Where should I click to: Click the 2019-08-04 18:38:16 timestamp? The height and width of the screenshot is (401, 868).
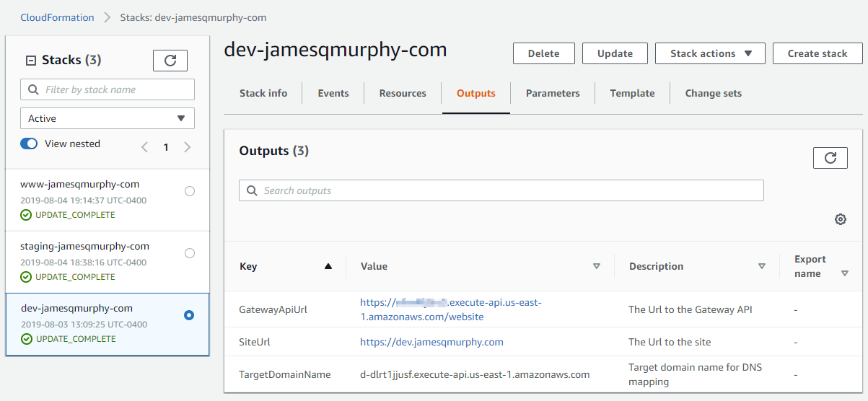pos(84,263)
